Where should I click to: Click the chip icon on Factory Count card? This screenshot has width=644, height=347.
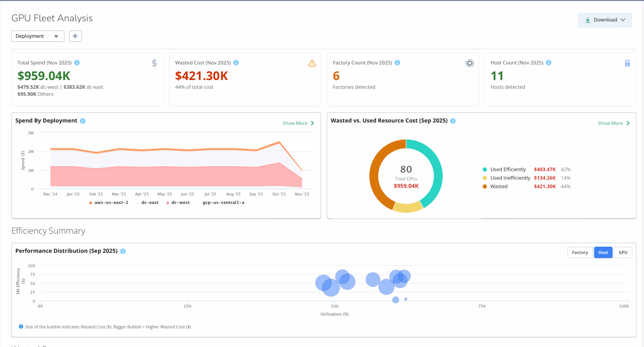pyautogui.click(x=469, y=63)
